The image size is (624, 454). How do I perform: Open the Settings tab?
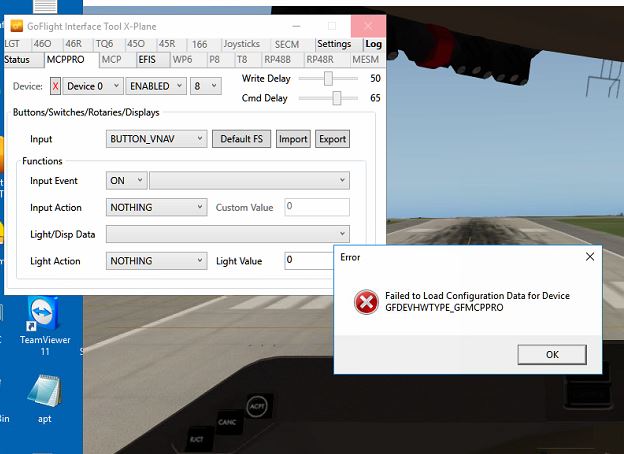click(334, 44)
